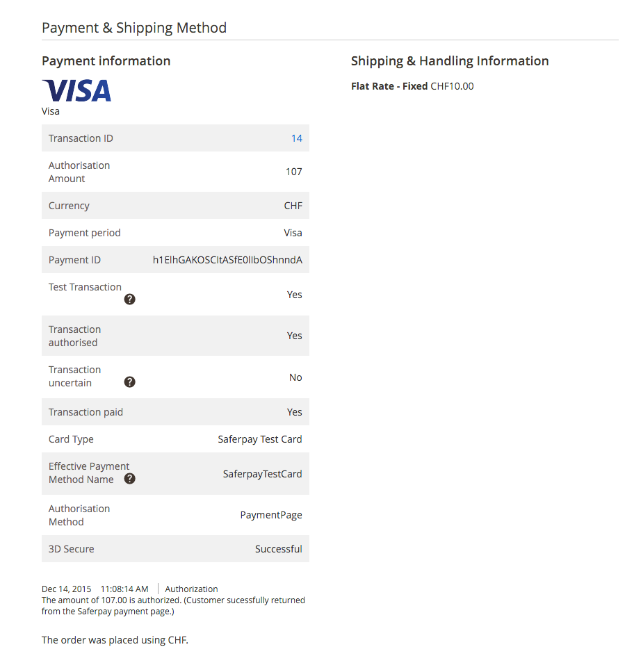Click Shipping & Handling Information heading
The width and height of the screenshot is (625, 672).
click(450, 61)
